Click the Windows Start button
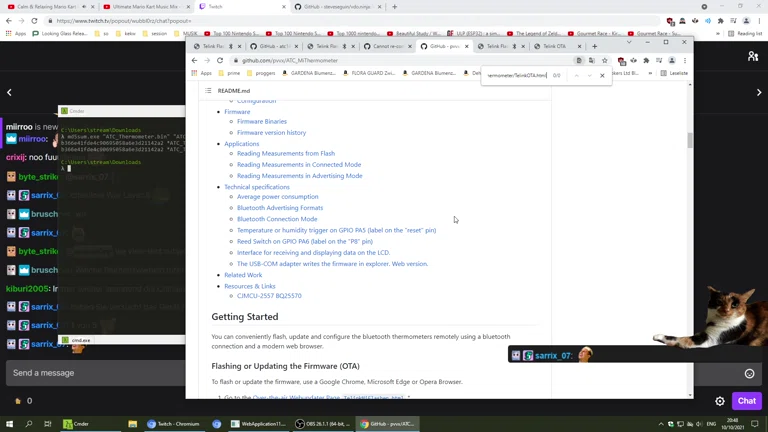The height and width of the screenshot is (432, 768). pyautogui.click(x=10, y=424)
